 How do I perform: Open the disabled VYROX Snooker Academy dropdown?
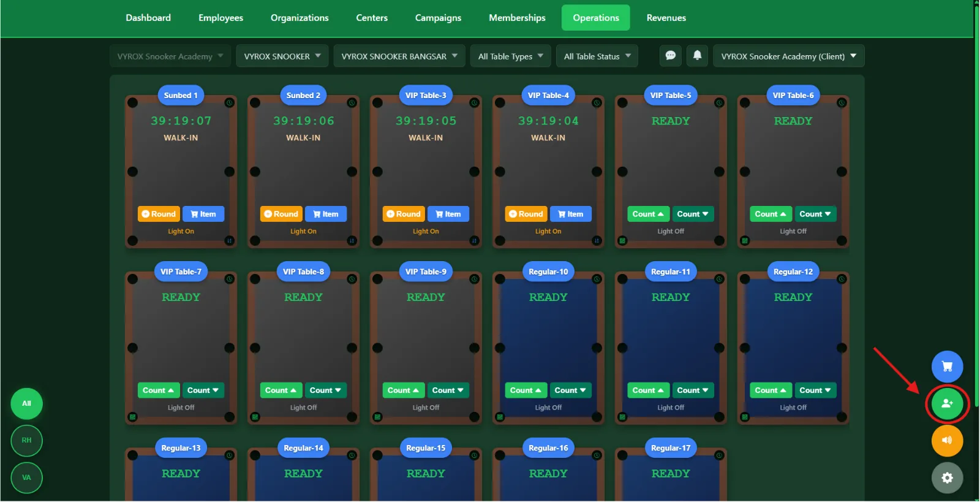click(x=170, y=56)
